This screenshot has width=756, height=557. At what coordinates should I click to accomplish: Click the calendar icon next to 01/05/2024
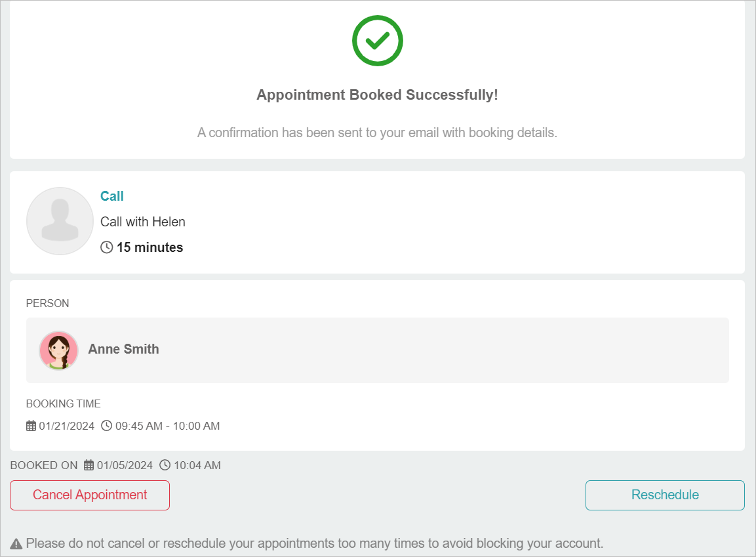point(89,465)
